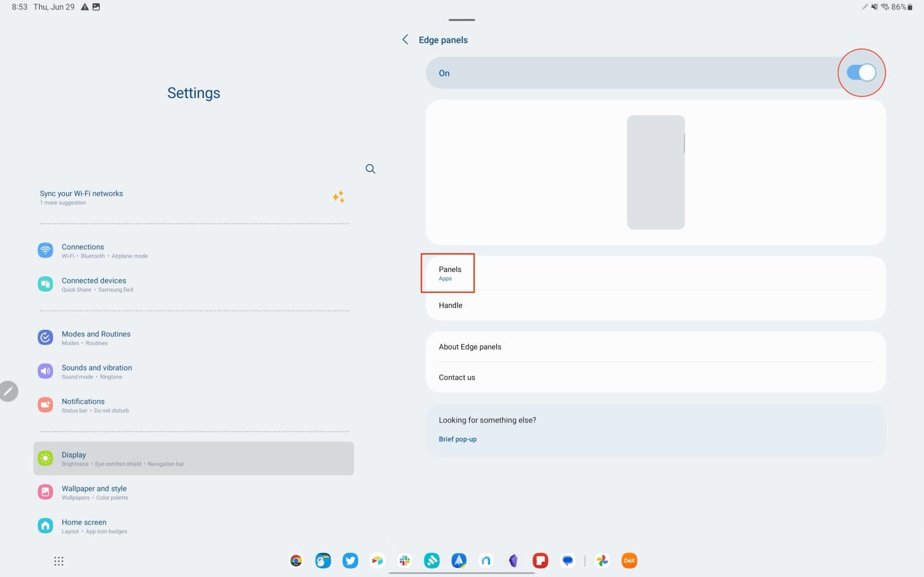This screenshot has width=924, height=577.
Task: Open Samsung Internet browser
Action: [323, 560]
